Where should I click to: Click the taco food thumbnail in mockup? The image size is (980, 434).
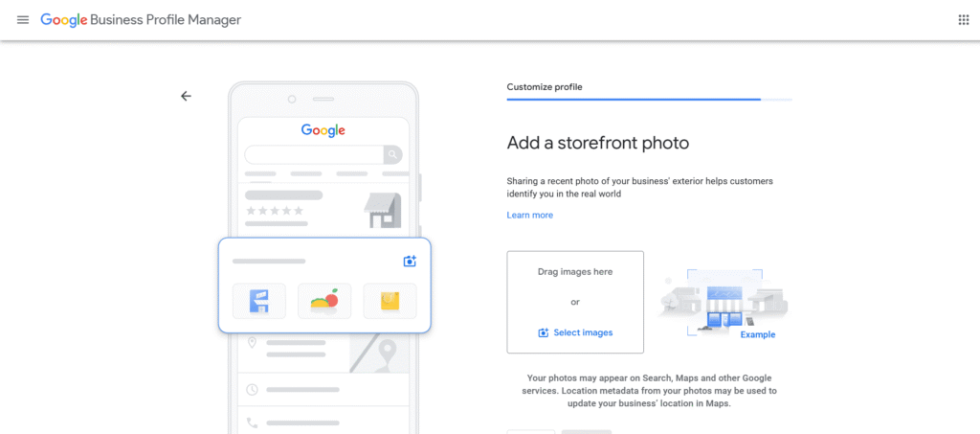(x=324, y=301)
